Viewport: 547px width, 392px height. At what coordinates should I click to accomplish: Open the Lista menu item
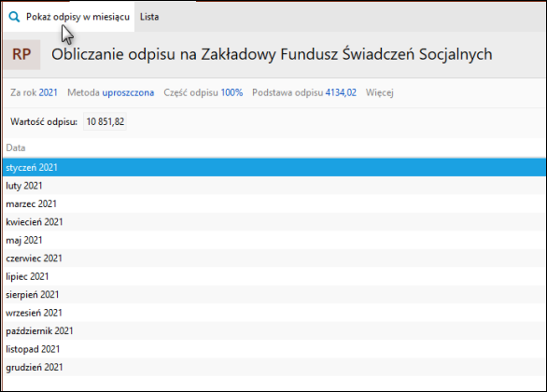[x=149, y=17]
